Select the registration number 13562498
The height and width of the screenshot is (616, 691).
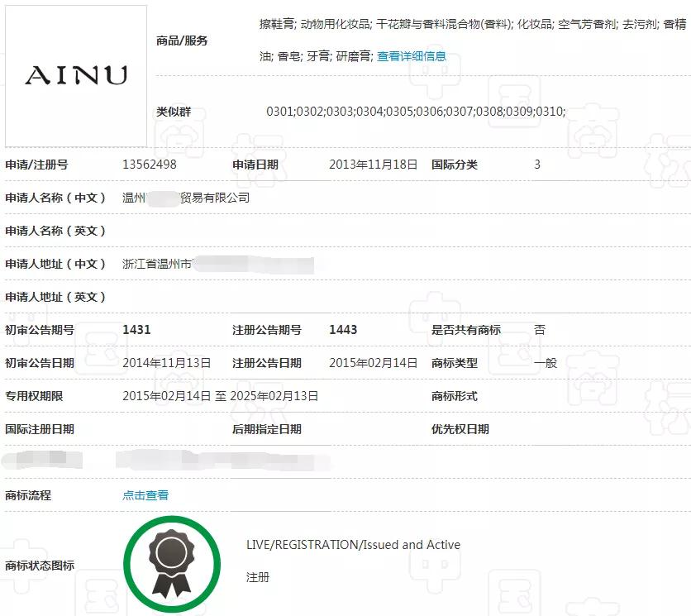(150, 165)
